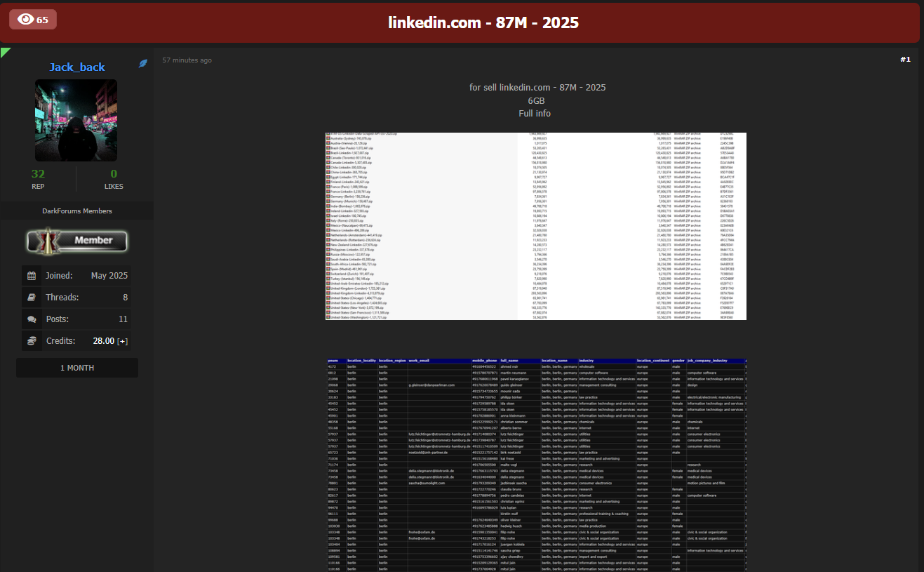Viewport: 924px width, 572px height.
Task: Open the dark spreadsheet table screenshot
Action: click(x=536, y=465)
